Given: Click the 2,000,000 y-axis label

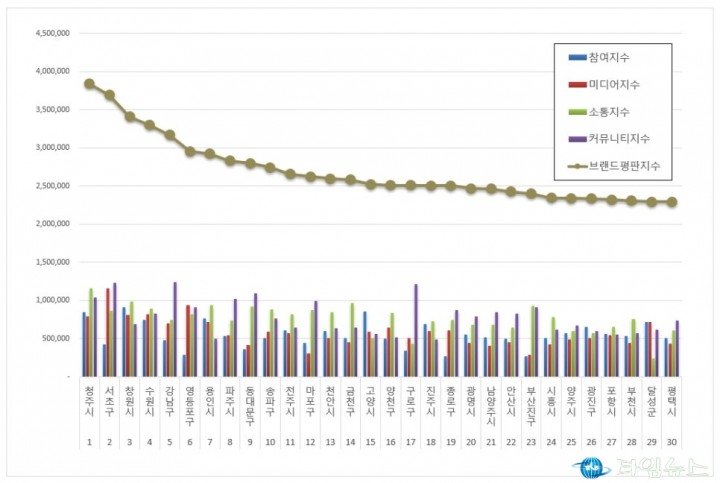Looking at the screenshot, I should [51, 224].
